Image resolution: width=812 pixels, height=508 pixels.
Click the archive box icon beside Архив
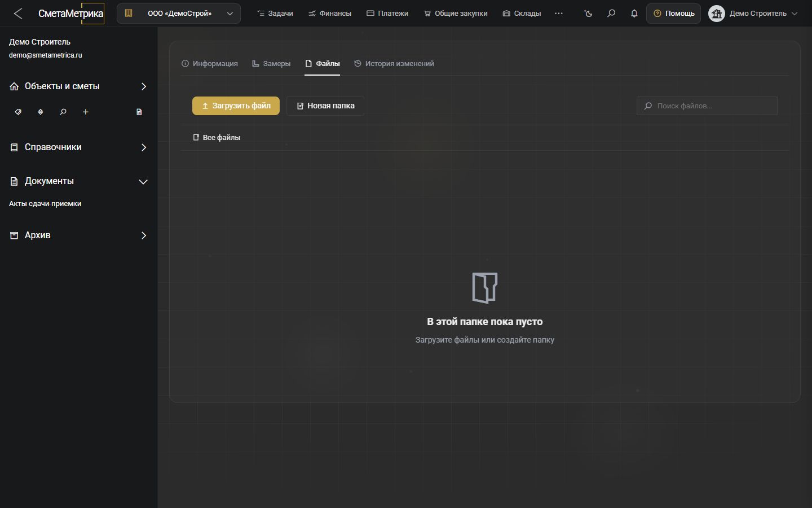coord(14,235)
